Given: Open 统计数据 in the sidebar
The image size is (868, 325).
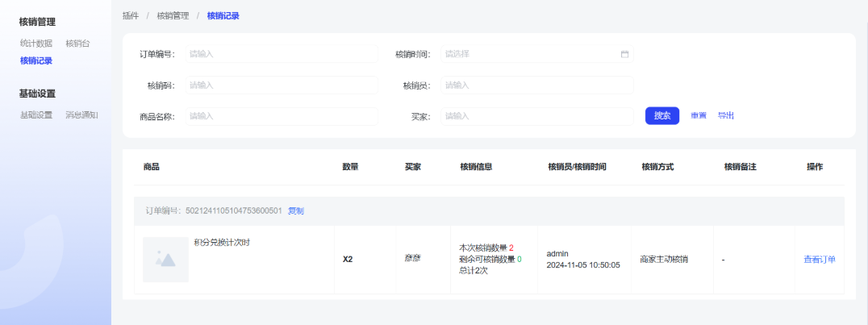Looking at the screenshot, I should (x=36, y=44).
